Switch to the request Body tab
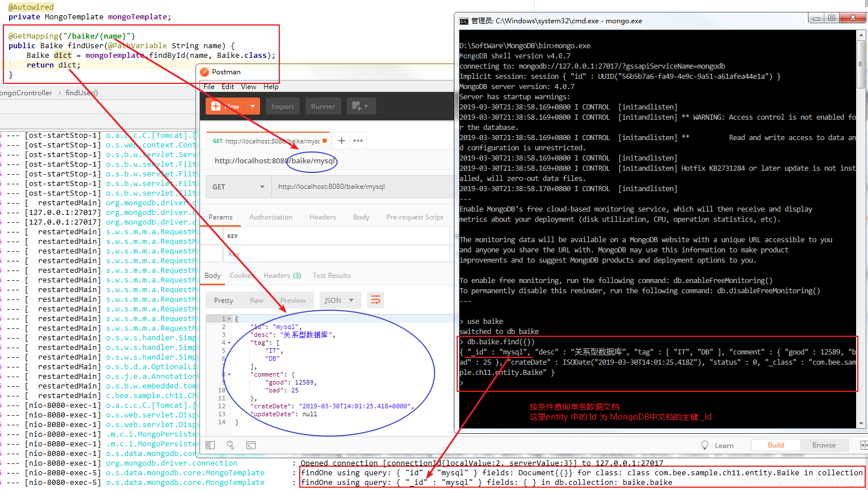868x490 pixels. point(361,217)
